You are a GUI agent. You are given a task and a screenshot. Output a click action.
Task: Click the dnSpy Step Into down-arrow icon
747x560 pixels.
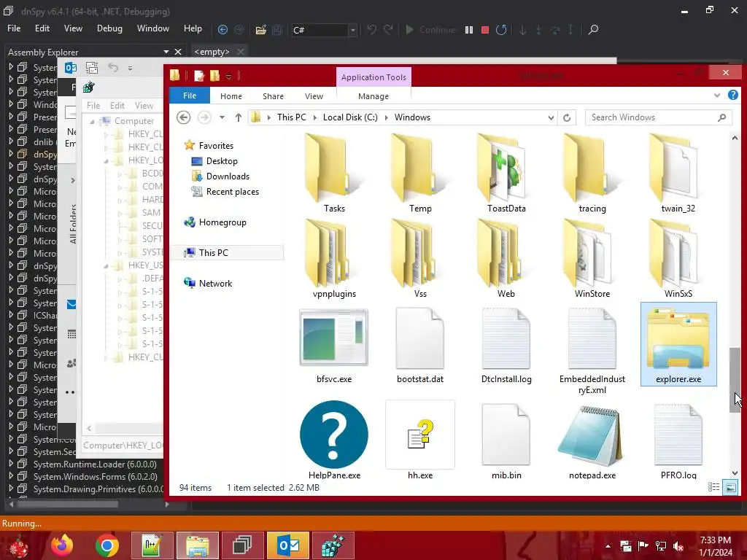coord(522,29)
